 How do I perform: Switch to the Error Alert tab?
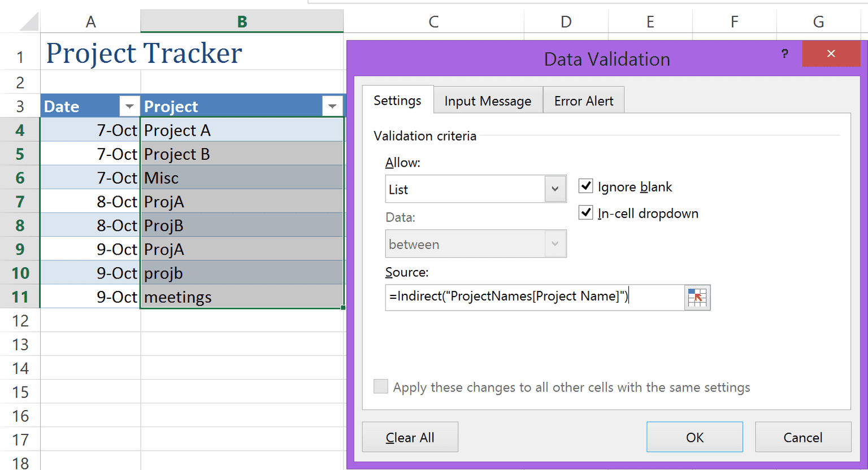point(584,101)
